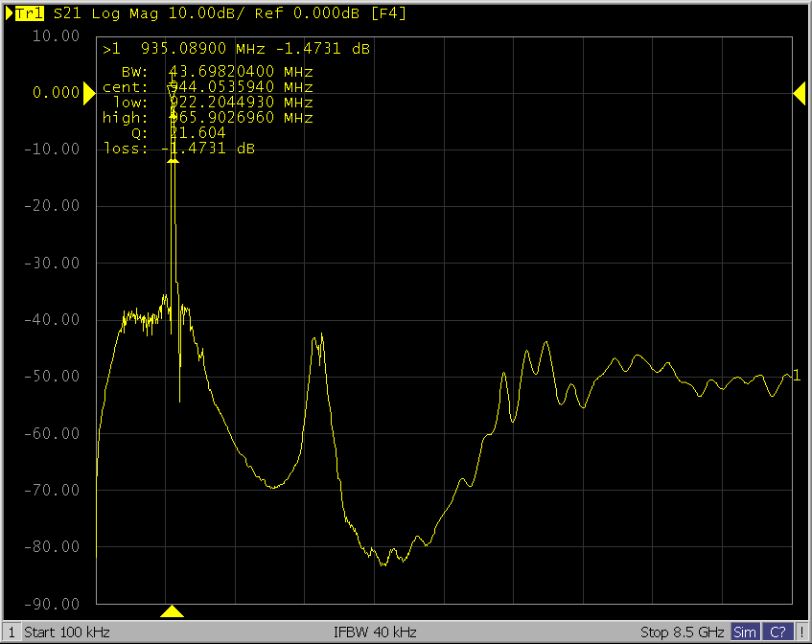The height and width of the screenshot is (644, 812).
Task: Click the exclamation status icon
Action: [802, 632]
